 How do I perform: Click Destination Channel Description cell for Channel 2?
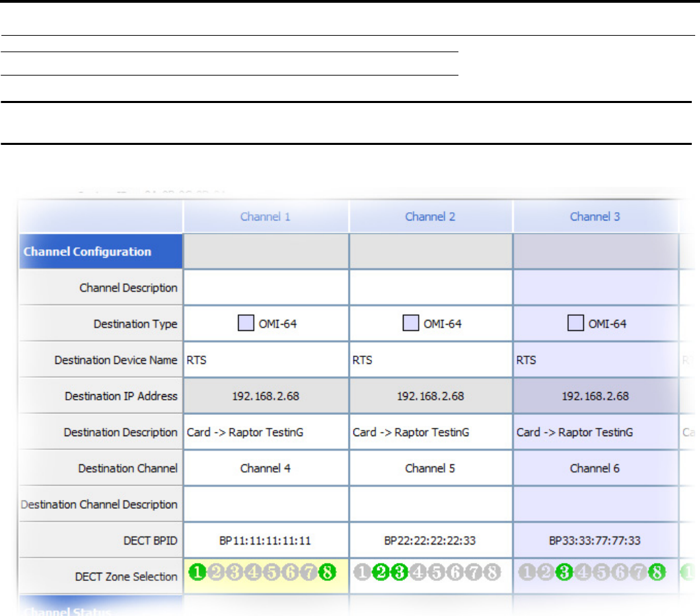tap(431, 504)
